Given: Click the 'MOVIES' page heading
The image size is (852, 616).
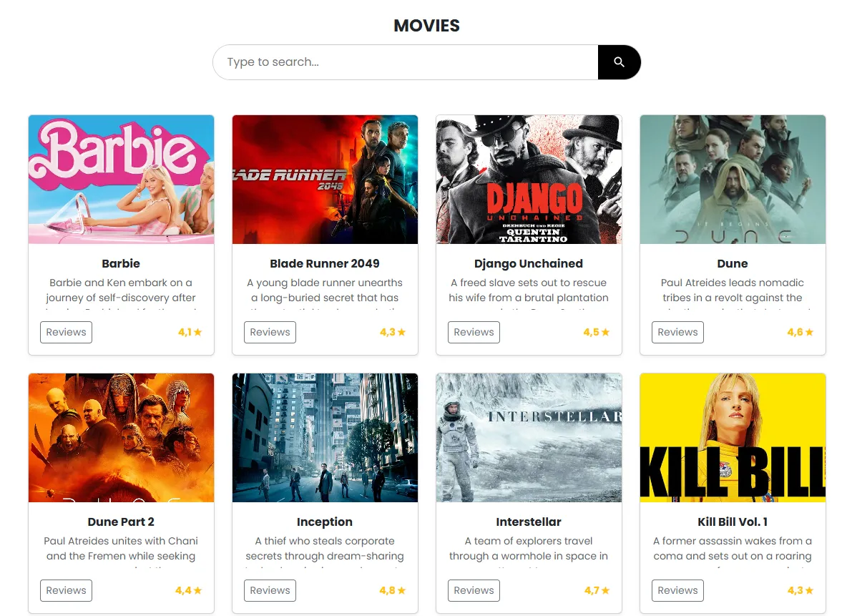Looking at the screenshot, I should pos(426,26).
